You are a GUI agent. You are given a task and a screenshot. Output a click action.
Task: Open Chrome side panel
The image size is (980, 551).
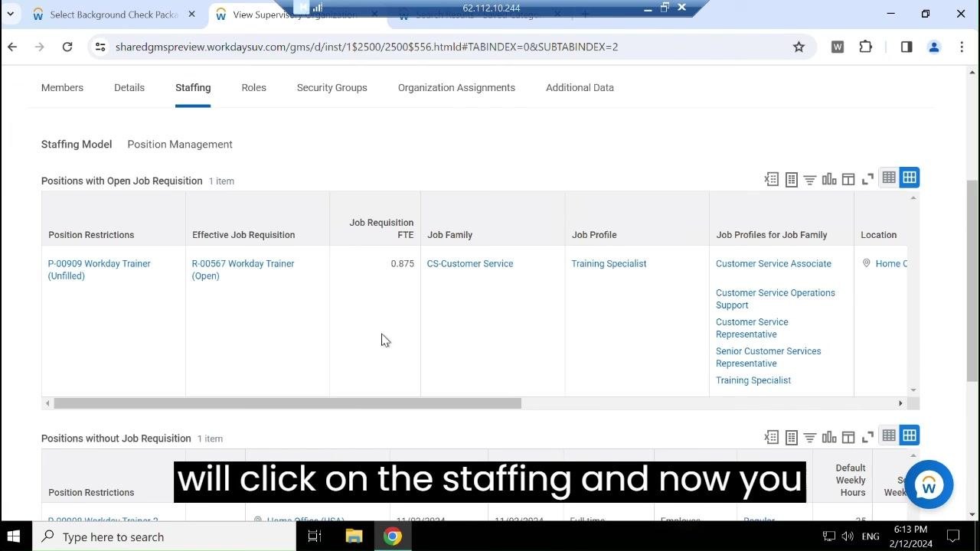coord(906,47)
